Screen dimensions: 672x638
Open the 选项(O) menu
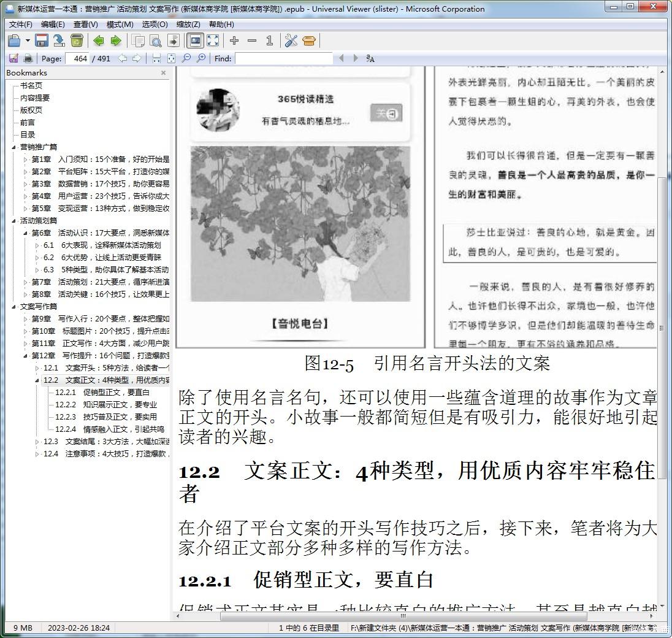[x=155, y=25]
